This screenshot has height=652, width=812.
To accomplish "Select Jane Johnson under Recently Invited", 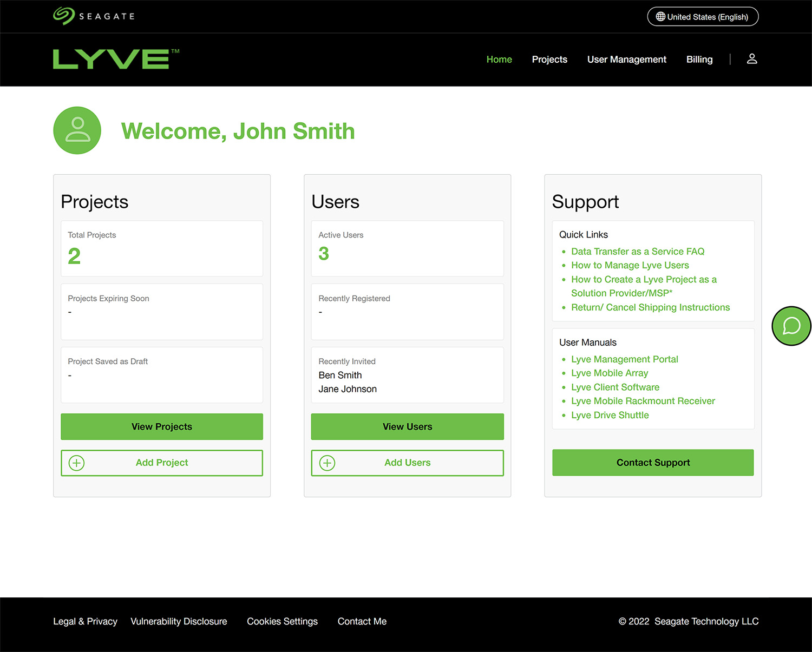I will click(x=348, y=389).
